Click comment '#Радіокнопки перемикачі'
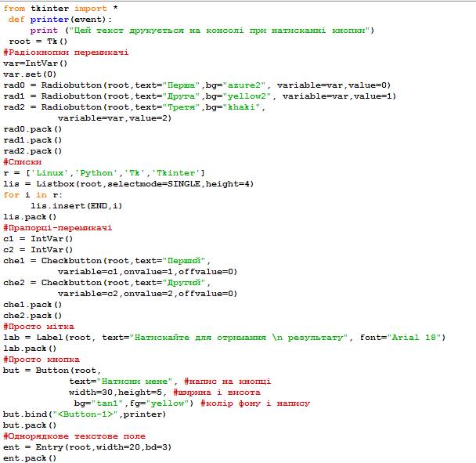Viewport: 476px width, 463px height. pyautogui.click(x=66, y=52)
